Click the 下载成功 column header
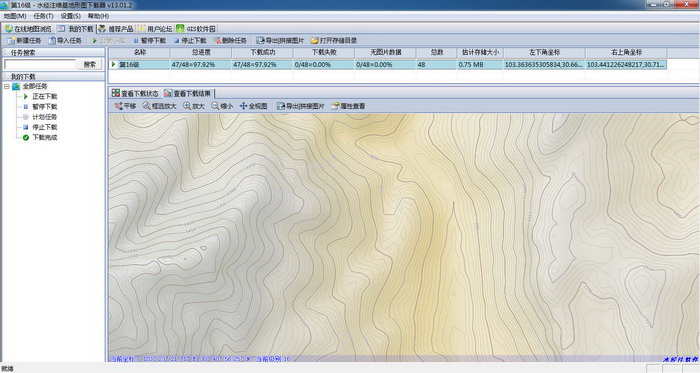 (x=262, y=53)
